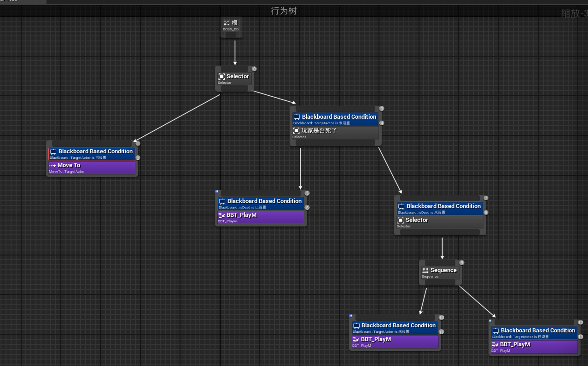Click execution index badge 12
This screenshot has width=588, height=366.
[580, 323]
